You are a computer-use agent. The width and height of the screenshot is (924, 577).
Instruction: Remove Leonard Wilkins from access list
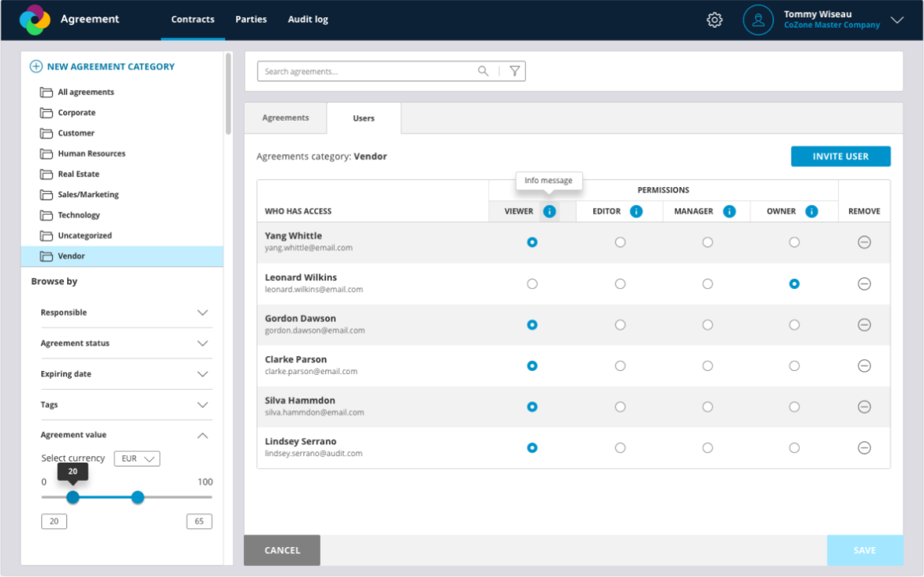tap(864, 284)
